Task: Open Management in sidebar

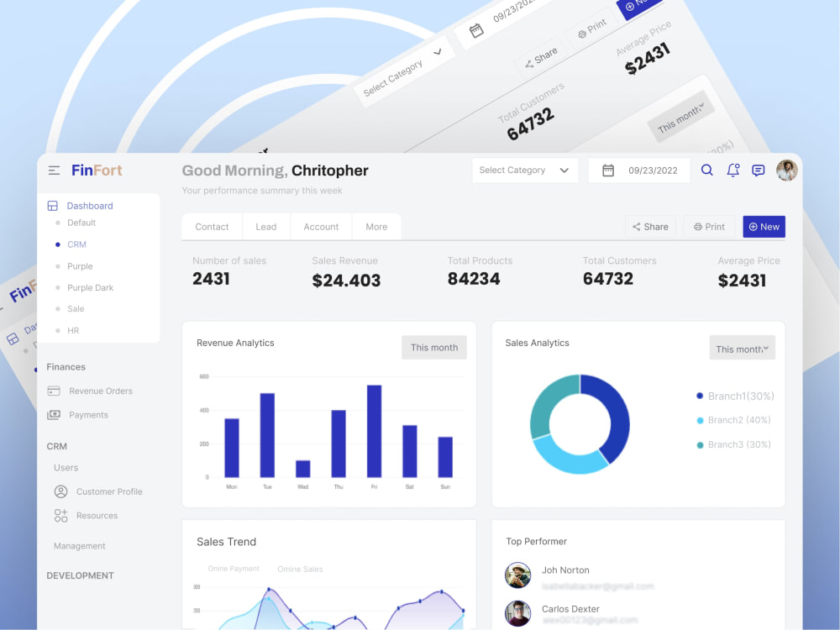Action: 79,546
